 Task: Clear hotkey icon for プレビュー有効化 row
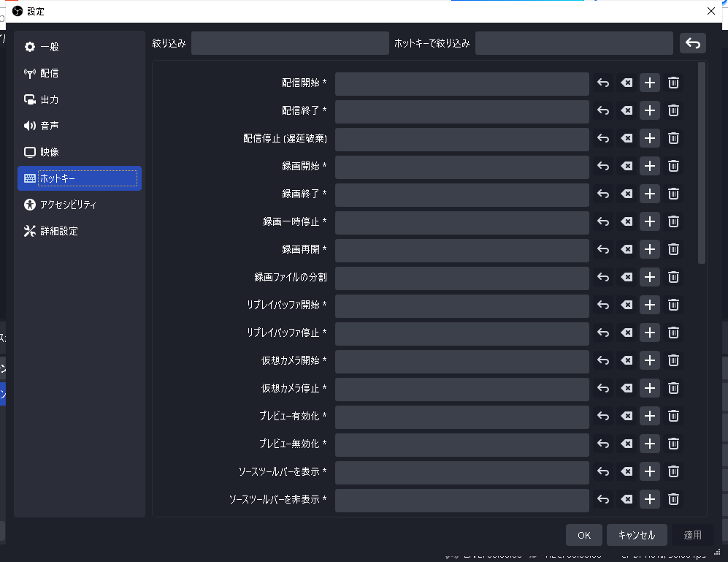click(626, 416)
